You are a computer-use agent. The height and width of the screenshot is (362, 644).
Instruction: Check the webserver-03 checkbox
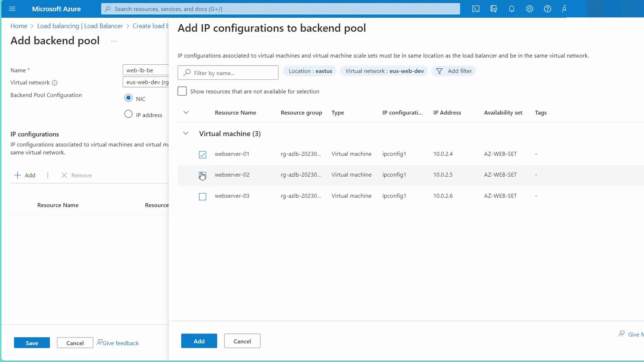point(202,196)
